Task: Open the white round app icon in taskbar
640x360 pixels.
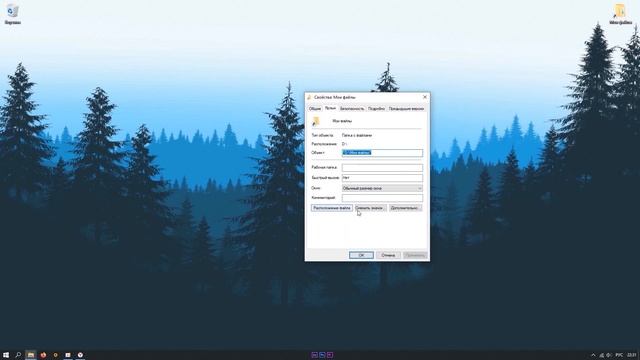Action: pyautogui.click(x=80, y=355)
